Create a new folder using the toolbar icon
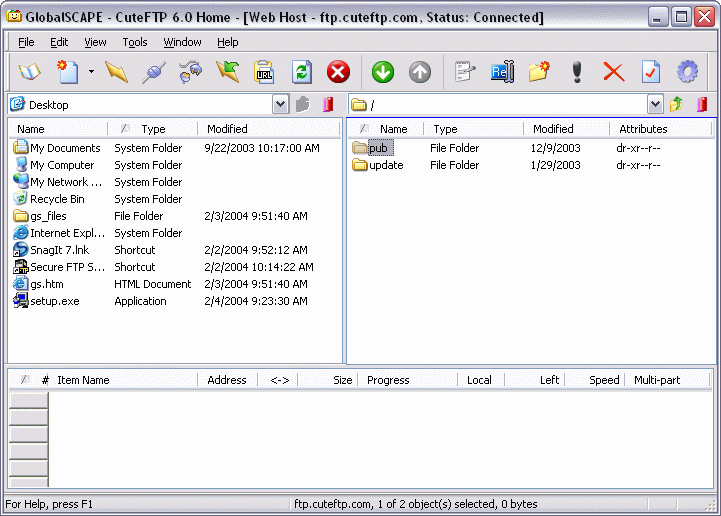This screenshot has width=721, height=516. (x=539, y=72)
